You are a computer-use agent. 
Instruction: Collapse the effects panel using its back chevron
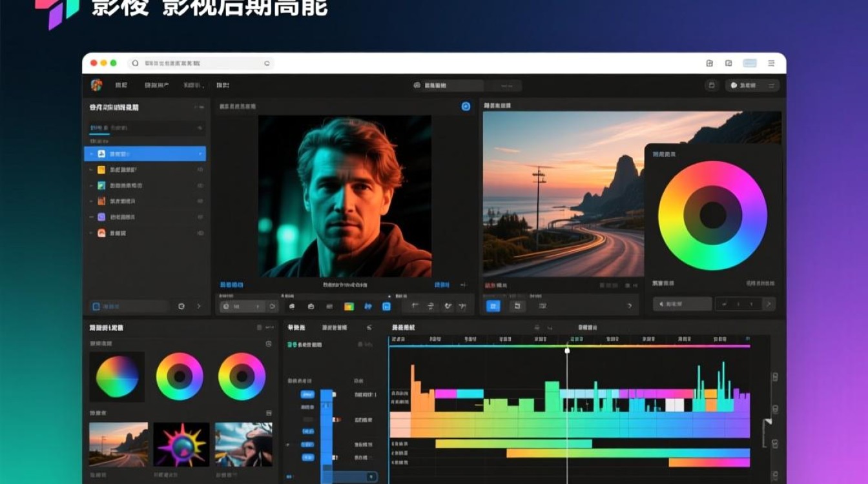coord(370,328)
